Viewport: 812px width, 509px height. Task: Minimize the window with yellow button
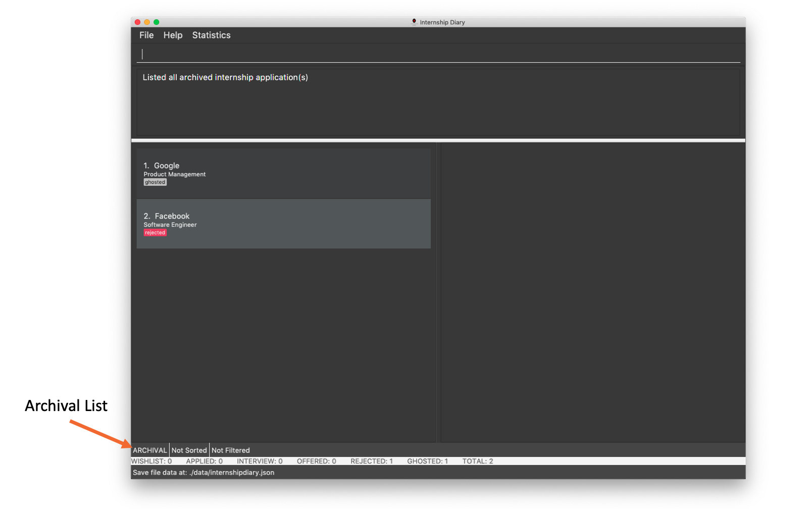147,22
